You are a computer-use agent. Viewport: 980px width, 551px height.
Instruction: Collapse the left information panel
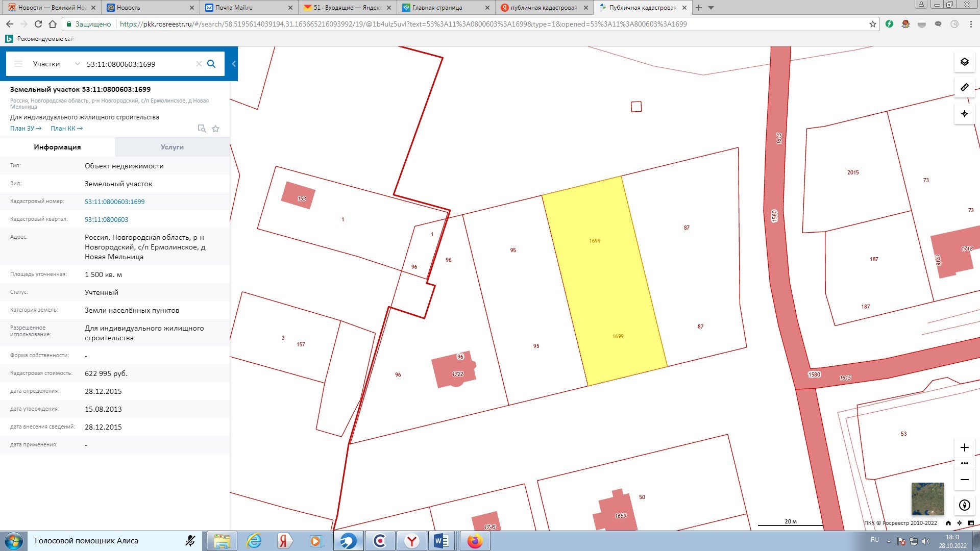(x=234, y=64)
